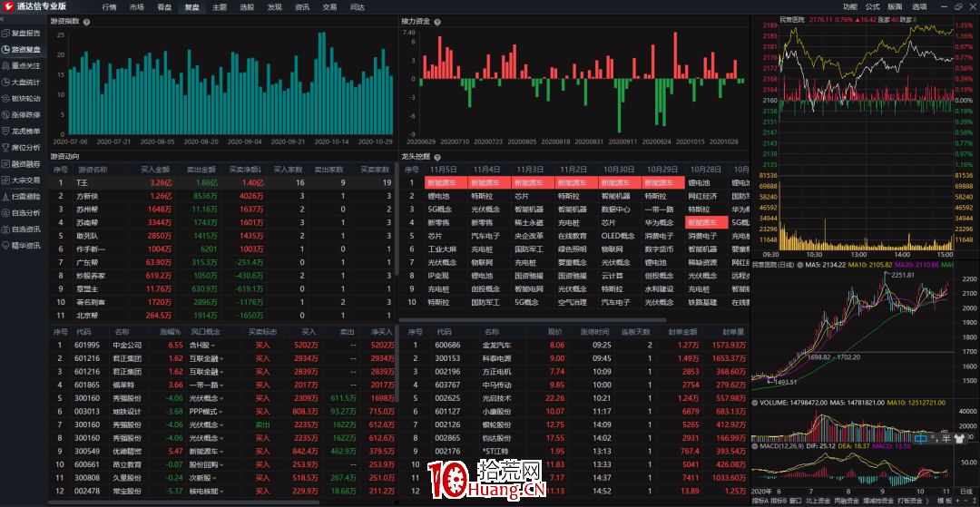Sort by 买卖净额 column header
Screen dimensions: 980x507
[246, 170]
